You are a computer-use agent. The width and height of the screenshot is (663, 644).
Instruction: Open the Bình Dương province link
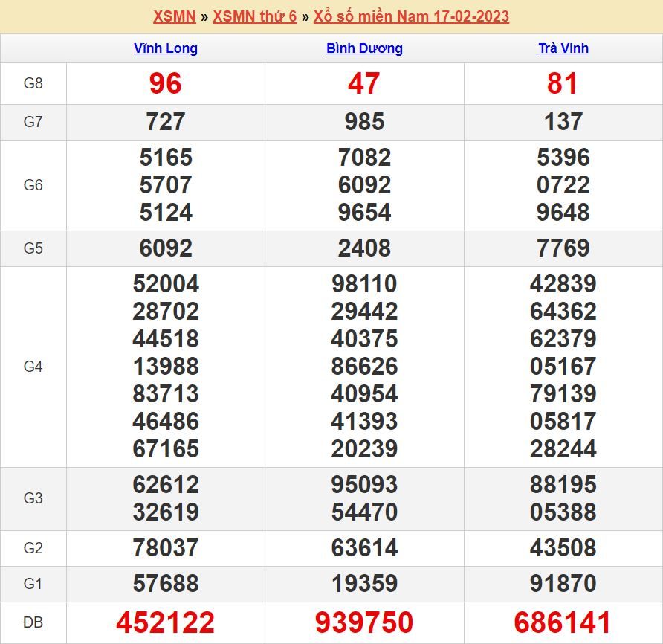click(364, 48)
